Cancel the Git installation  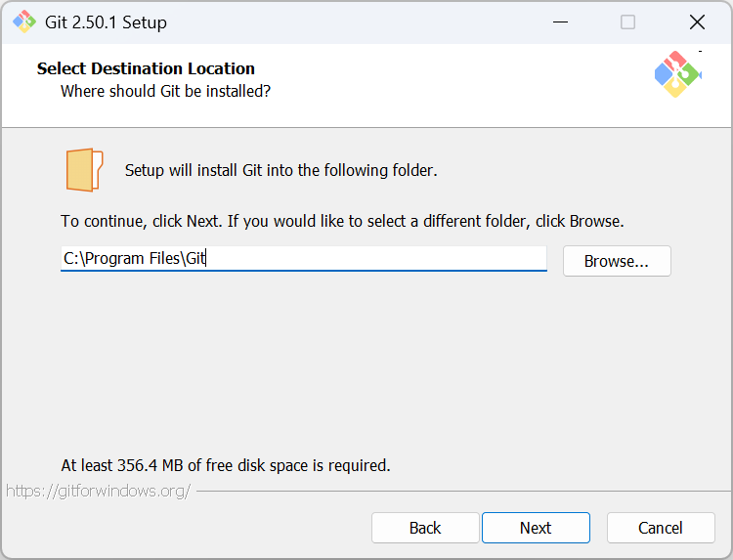click(x=661, y=528)
